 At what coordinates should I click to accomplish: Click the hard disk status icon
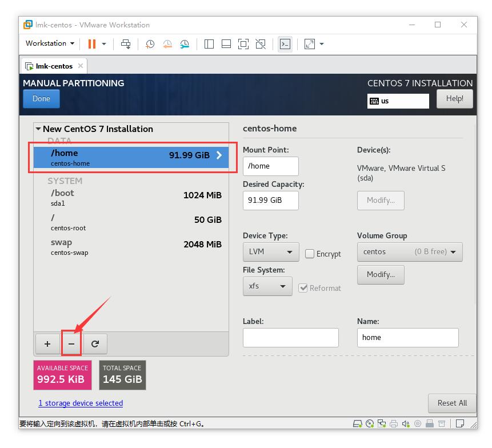coord(357,424)
